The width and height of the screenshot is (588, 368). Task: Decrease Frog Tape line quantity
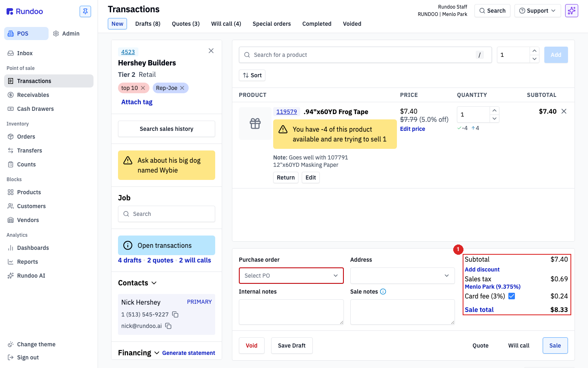(x=494, y=119)
